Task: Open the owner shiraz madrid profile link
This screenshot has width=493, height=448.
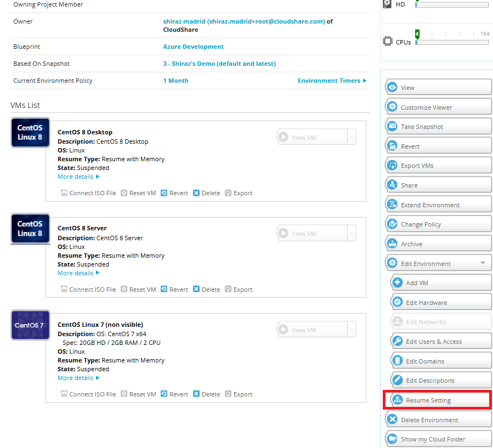Action: click(x=244, y=21)
